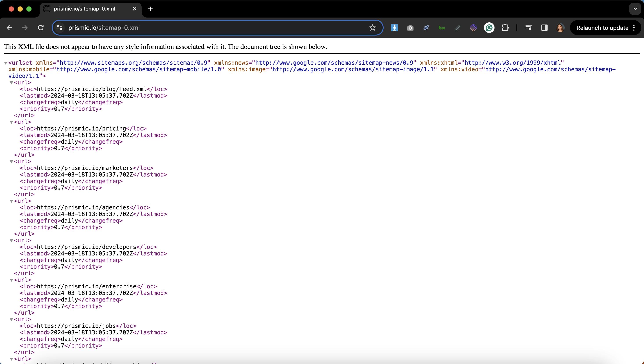Open the user profile avatar
The image size is (644, 364).
click(x=560, y=28)
